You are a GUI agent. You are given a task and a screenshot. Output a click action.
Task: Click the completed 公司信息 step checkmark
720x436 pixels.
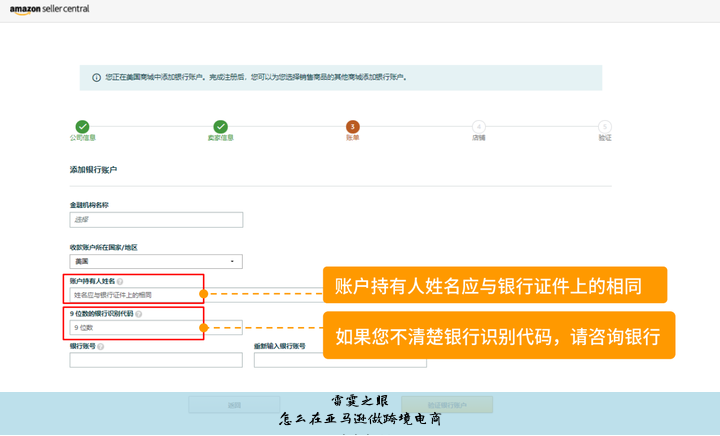[82, 126]
